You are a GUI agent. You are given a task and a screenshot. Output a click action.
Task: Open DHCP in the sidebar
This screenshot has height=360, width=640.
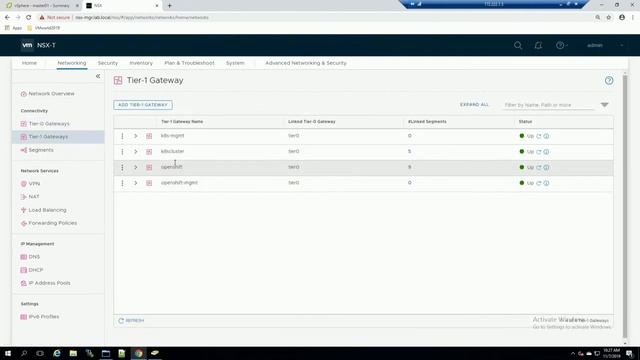point(32,270)
